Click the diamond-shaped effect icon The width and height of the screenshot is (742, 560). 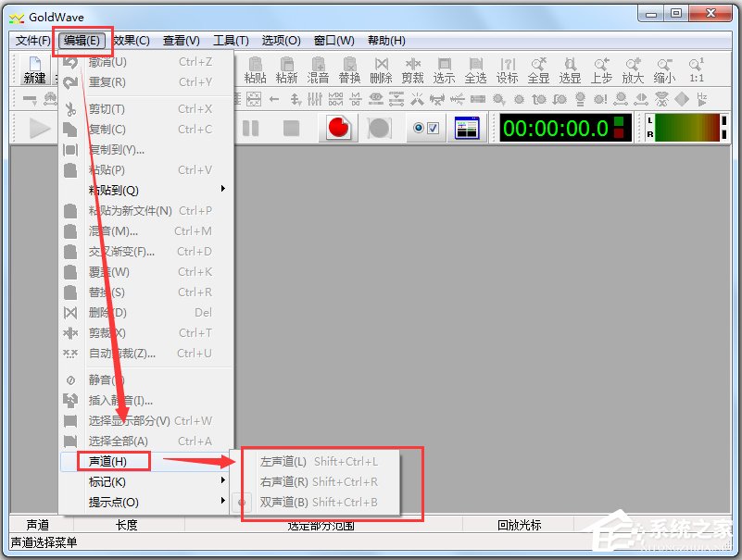coord(682,99)
